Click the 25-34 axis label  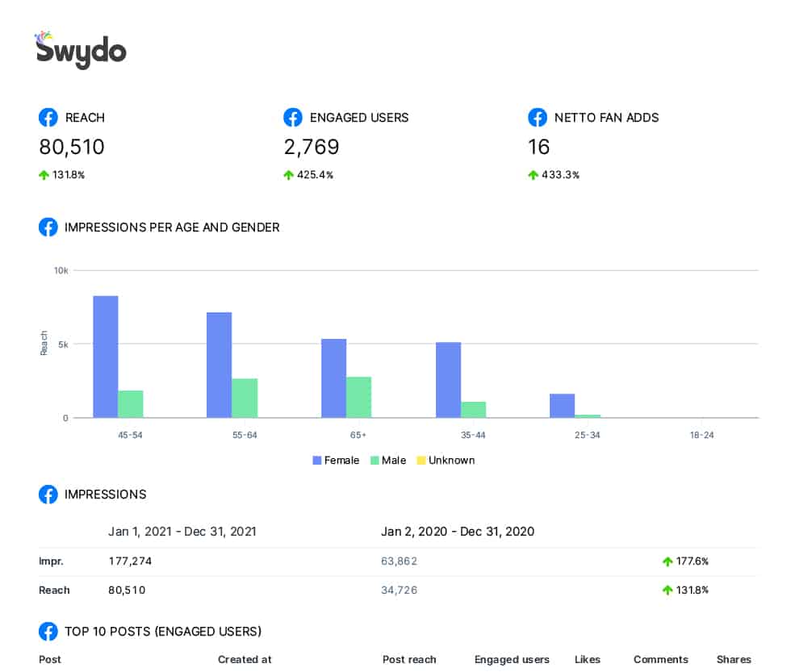pos(587,435)
